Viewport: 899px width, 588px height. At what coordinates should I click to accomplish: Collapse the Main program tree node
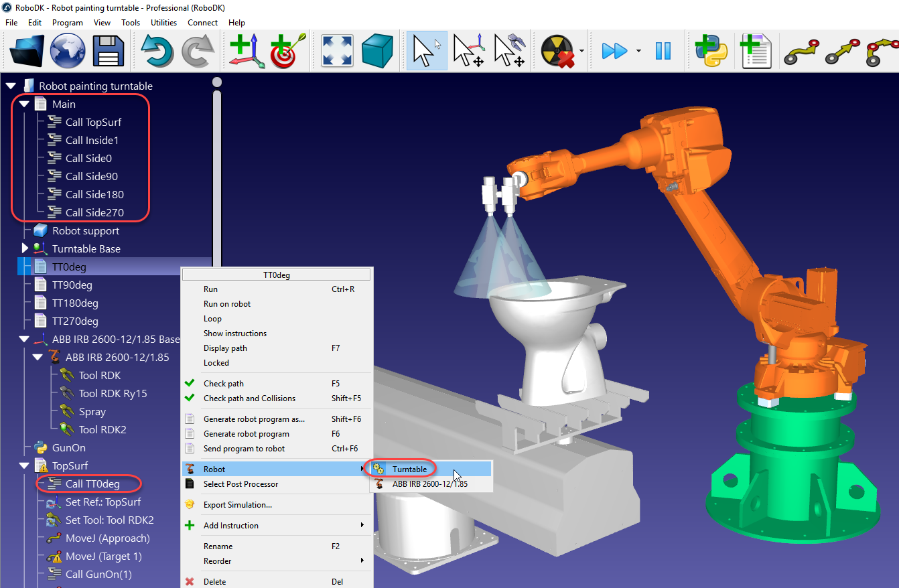24,104
